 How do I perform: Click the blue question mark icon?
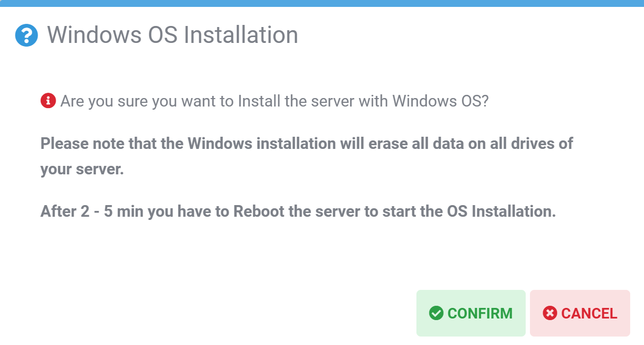pos(27,36)
